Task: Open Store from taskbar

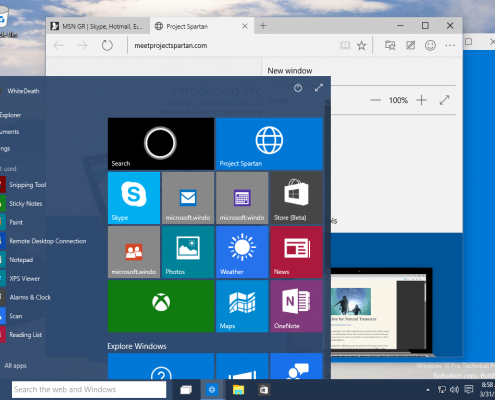Action: click(264, 390)
